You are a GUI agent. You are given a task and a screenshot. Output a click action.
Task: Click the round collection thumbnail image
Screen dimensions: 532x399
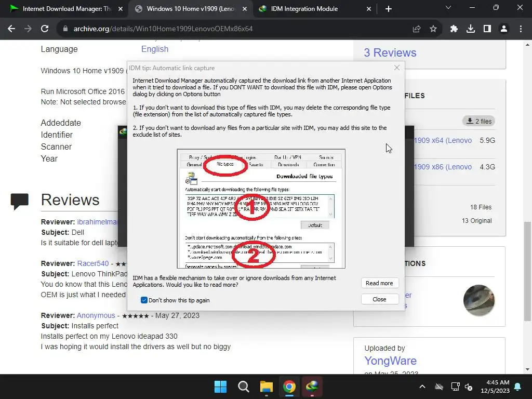tap(478, 300)
